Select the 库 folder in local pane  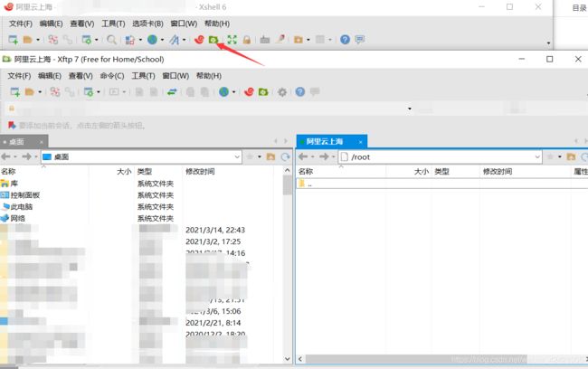(x=14, y=184)
